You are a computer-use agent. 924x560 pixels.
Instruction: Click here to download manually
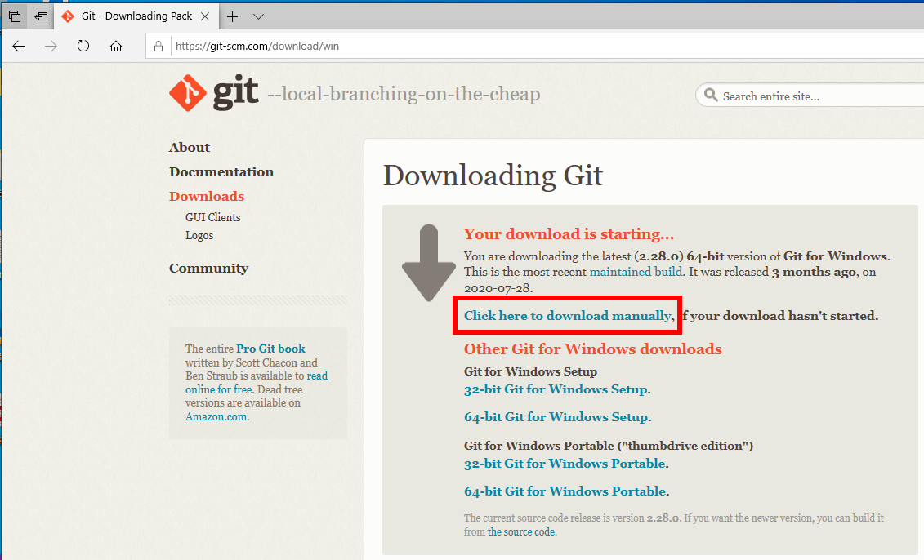[x=567, y=315]
